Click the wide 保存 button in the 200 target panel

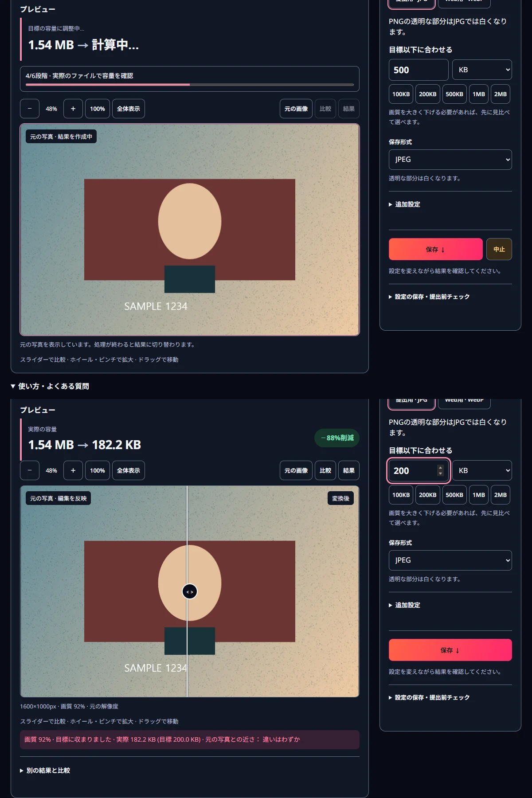pyautogui.click(x=450, y=650)
